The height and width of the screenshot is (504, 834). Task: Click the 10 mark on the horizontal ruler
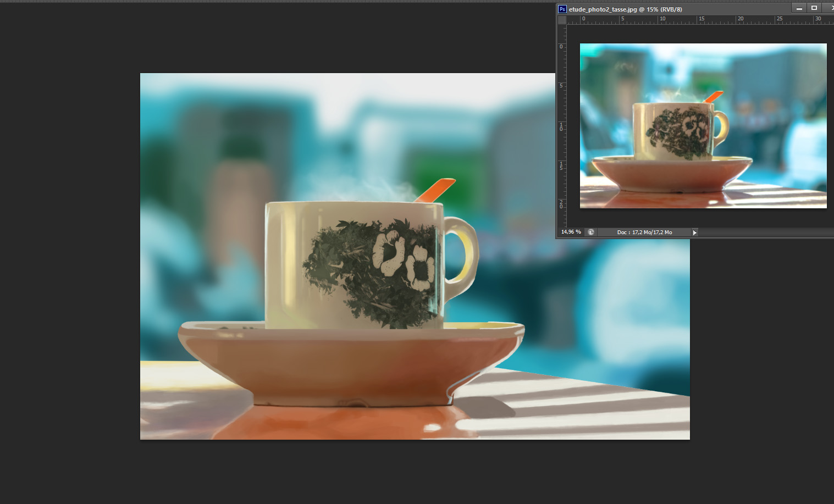point(662,19)
